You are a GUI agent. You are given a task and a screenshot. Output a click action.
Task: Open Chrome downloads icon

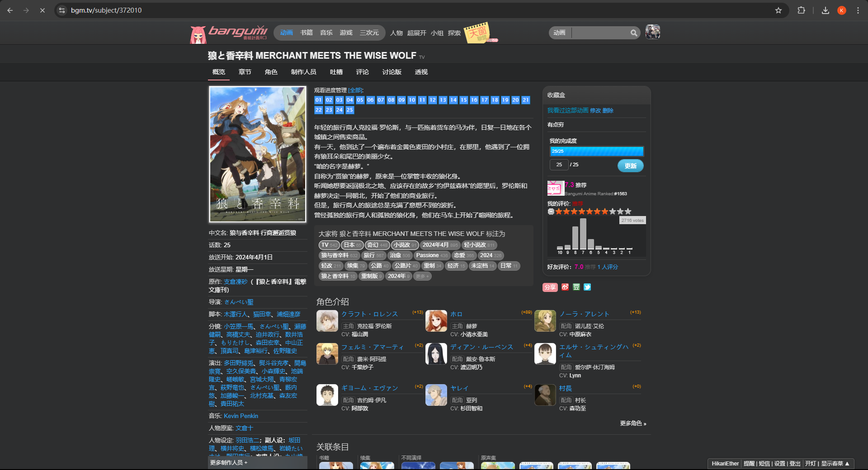826,10
